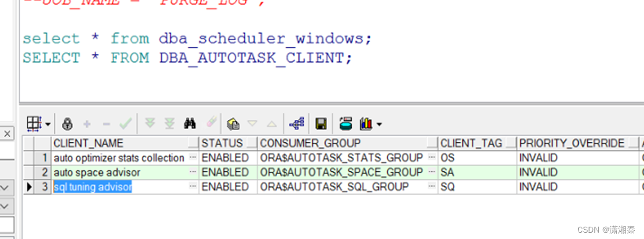
Task: Switch to single record view icon
Action: [x=346, y=123]
